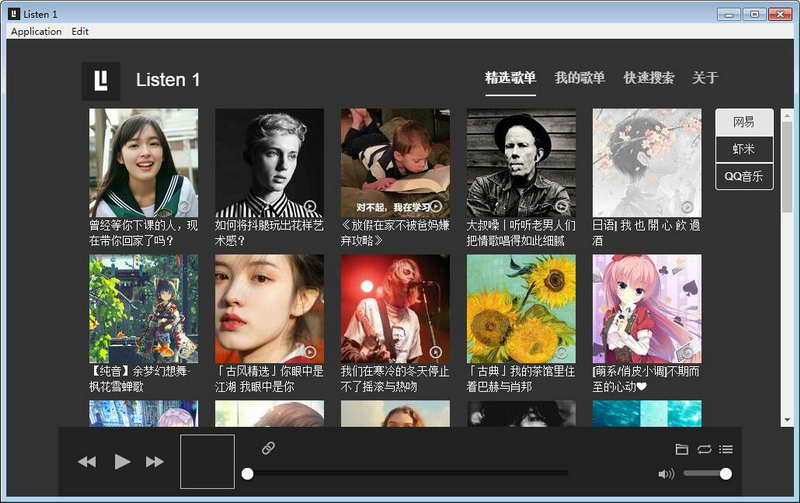Play icon on 如何将抖腿玩出花样 cover
This screenshot has width=800, height=503.
pyautogui.click(x=310, y=207)
